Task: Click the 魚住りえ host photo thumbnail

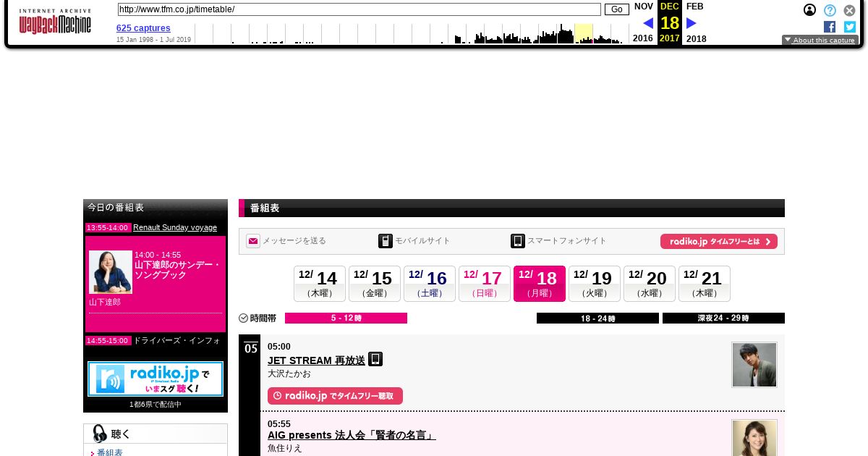Action: pos(754,438)
